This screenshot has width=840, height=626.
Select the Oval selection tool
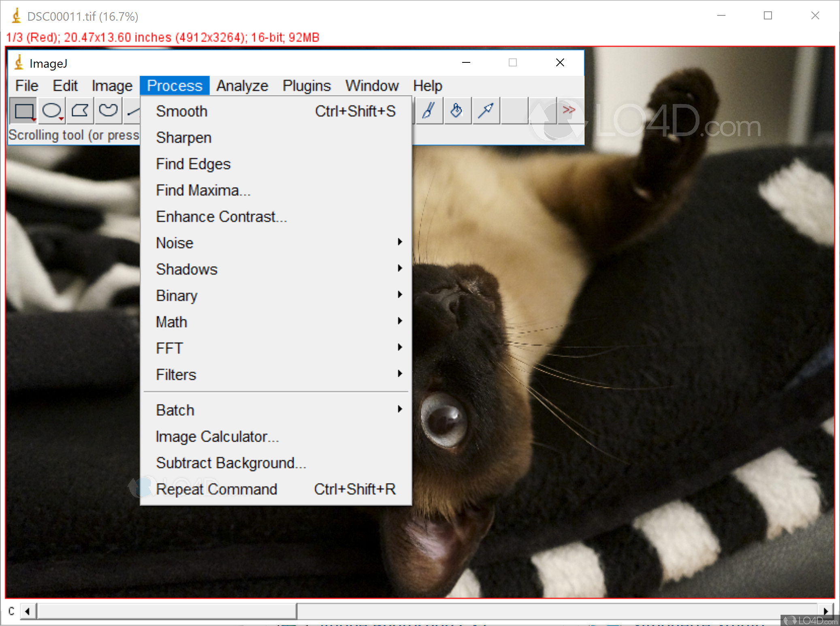[x=52, y=111]
